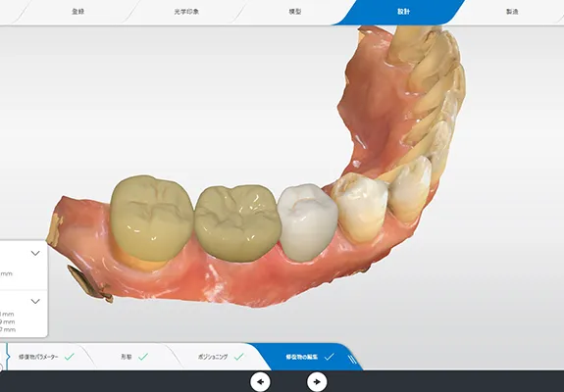This screenshot has height=392, width=564.
Task: Collapse the lower side panel chevron
Action: coord(35,301)
